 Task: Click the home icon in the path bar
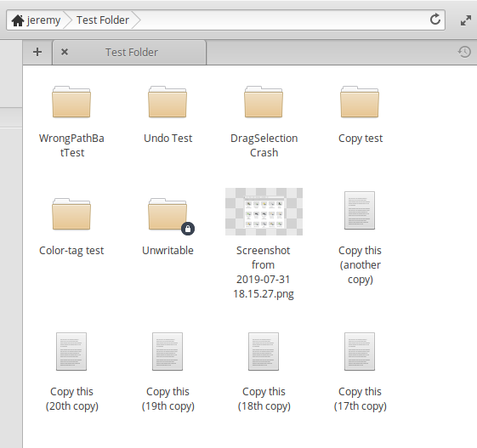18,20
